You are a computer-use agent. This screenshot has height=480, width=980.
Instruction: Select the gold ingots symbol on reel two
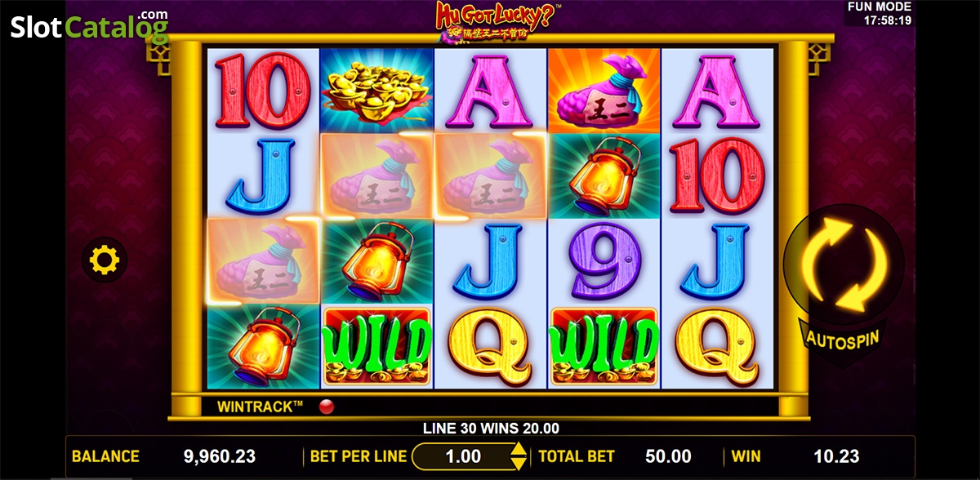[x=376, y=90]
